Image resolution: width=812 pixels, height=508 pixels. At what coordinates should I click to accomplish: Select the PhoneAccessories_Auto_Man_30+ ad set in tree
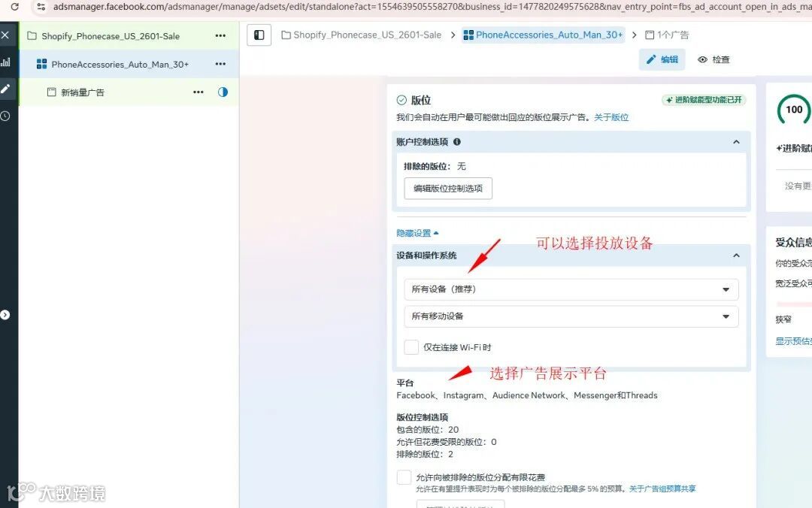(120, 64)
